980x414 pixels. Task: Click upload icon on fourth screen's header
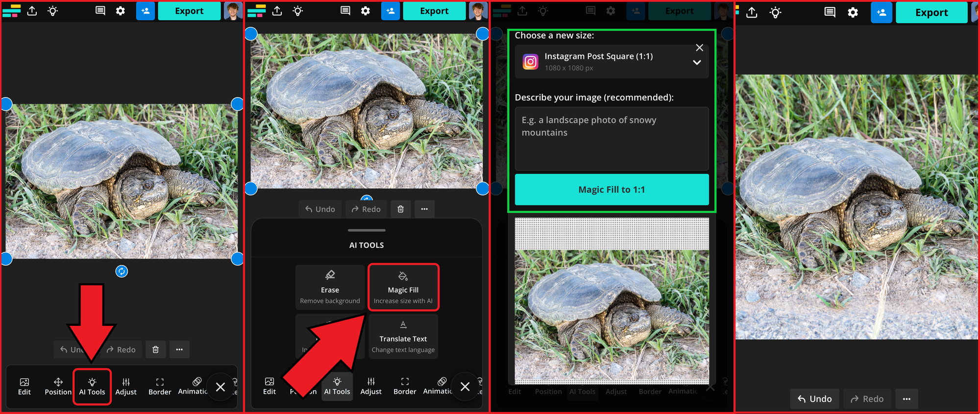pos(752,13)
